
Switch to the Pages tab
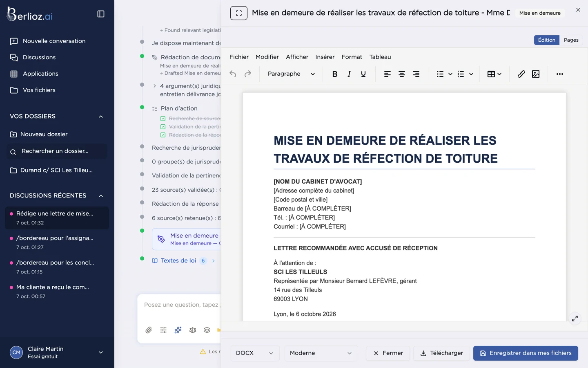(x=571, y=40)
